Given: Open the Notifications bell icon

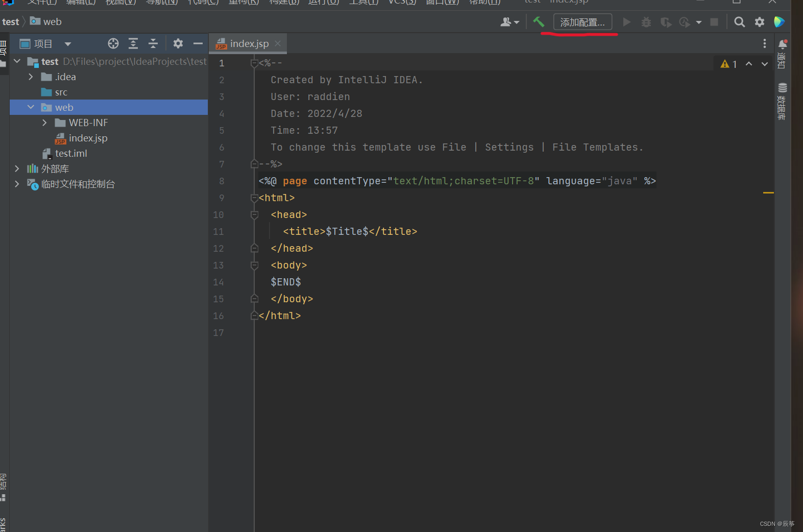Looking at the screenshot, I should pyautogui.click(x=783, y=44).
